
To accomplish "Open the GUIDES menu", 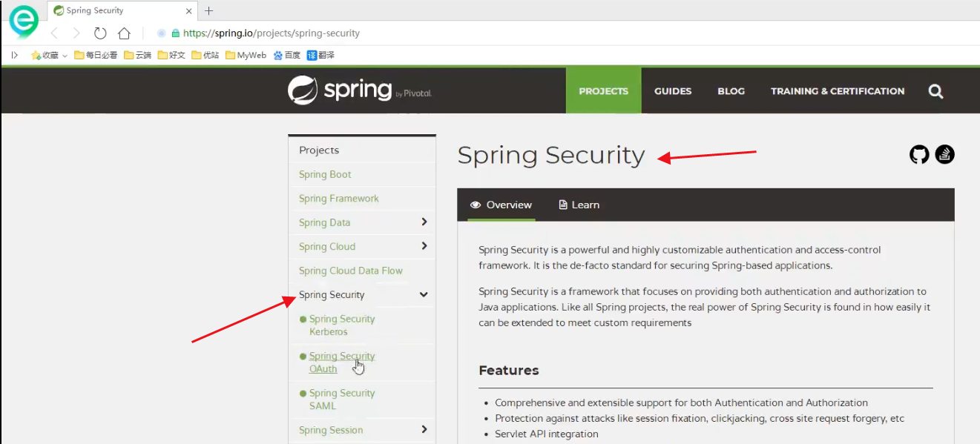I will pos(673,90).
